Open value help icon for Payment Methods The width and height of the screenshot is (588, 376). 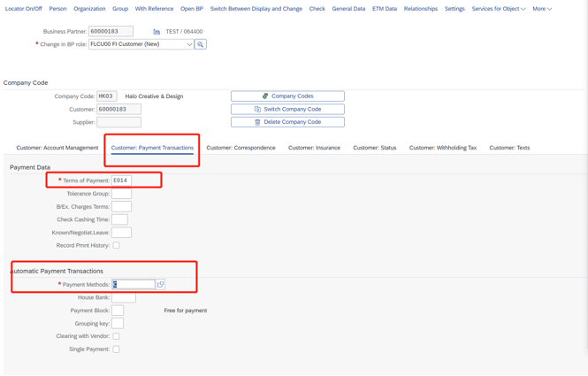[160, 285]
